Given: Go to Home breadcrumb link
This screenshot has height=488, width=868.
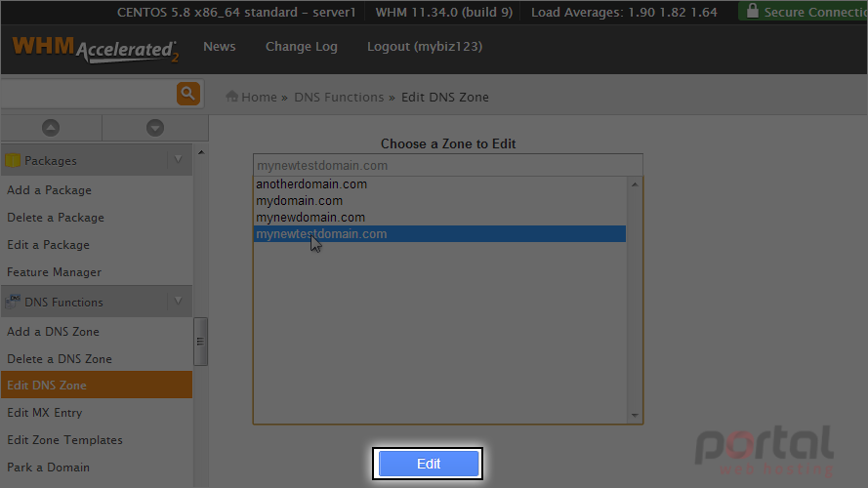Looking at the screenshot, I should 259,97.
